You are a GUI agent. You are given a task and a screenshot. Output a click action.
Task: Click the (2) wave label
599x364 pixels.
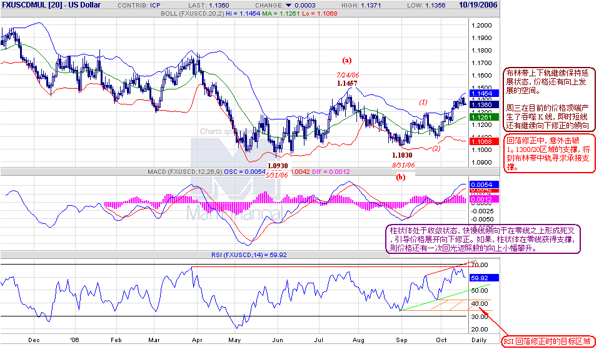coord(436,149)
